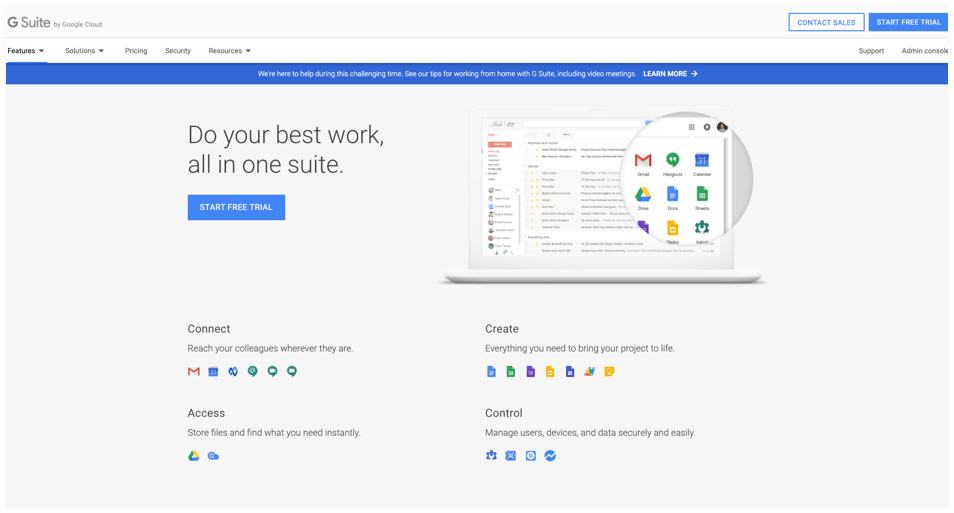Click the laptop hero image
This screenshot has height=513, width=954.
[602, 195]
